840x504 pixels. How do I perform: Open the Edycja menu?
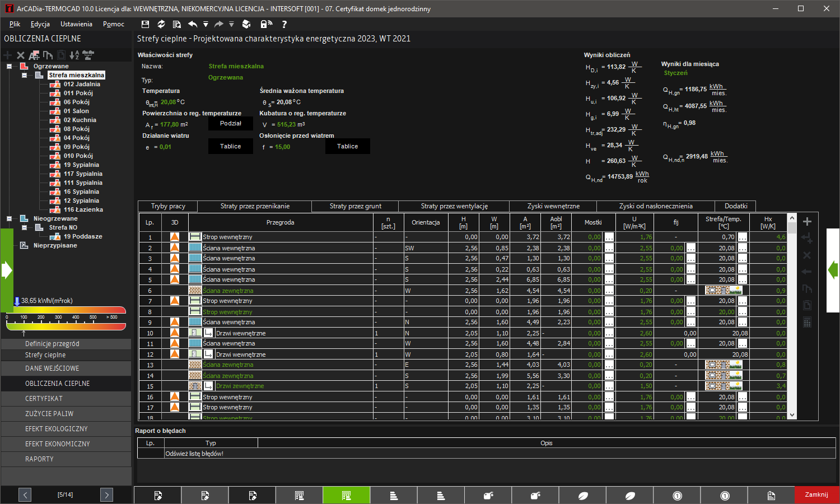(40, 24)
